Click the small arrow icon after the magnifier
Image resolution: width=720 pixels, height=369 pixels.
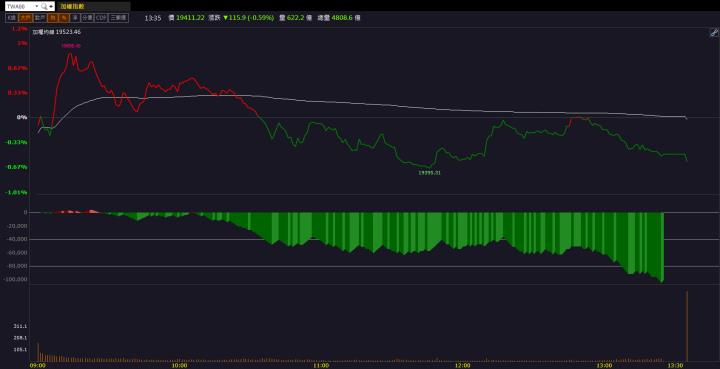click(51, 6)
